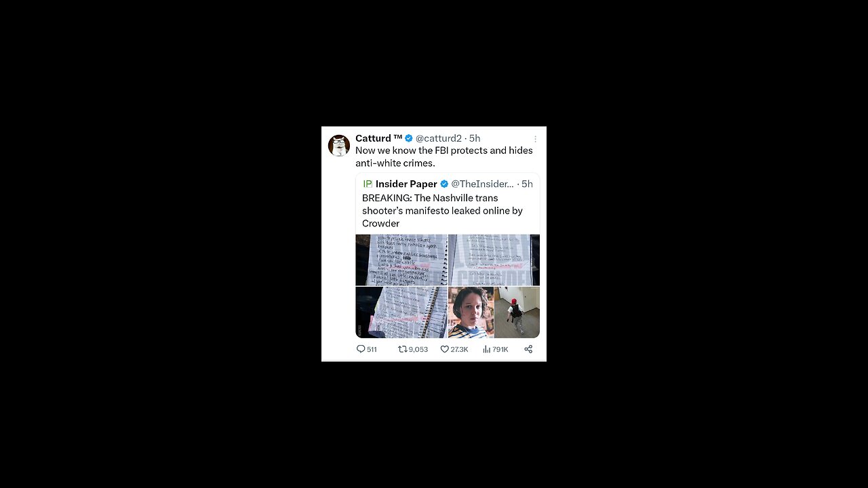Click the reply comment icon
The width and height of the screenshot is (868, 488).
pyautogui.click(x=361, y=349)
